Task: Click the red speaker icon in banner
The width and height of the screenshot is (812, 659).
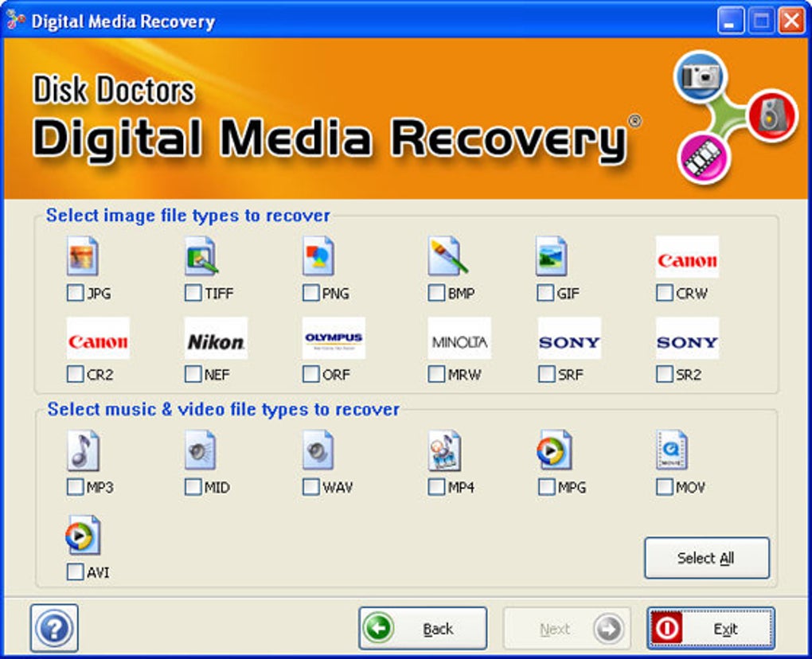Action: (x=773, y=115)
